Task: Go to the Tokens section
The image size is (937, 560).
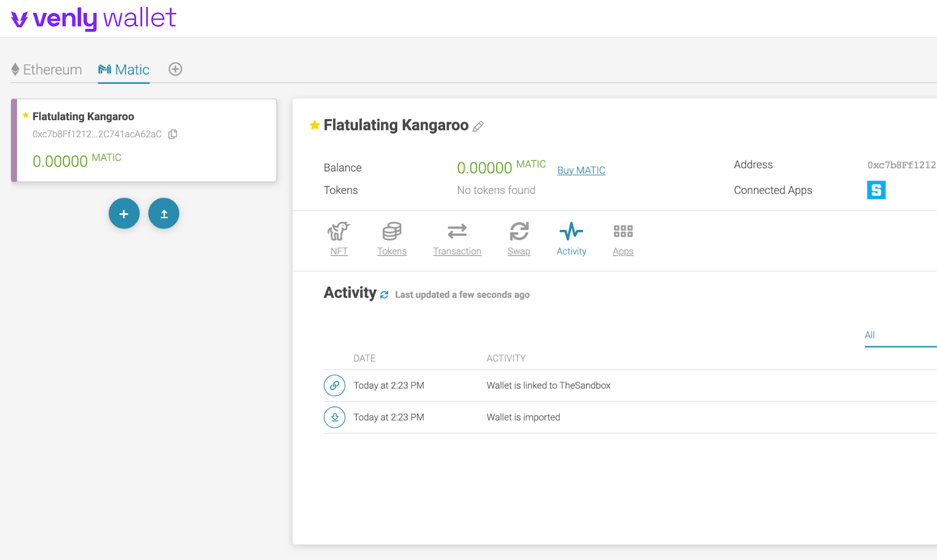Action: (392, 239)
